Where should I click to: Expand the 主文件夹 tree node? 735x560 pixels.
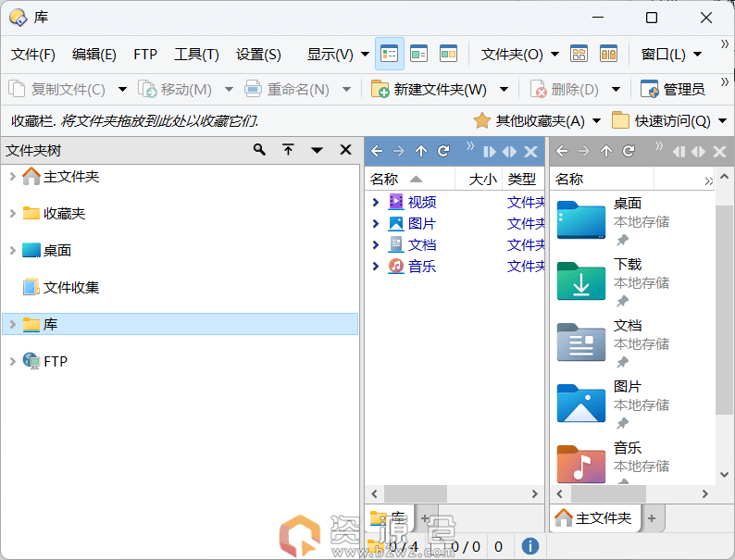pyautogui.click(x=12, y=176)
